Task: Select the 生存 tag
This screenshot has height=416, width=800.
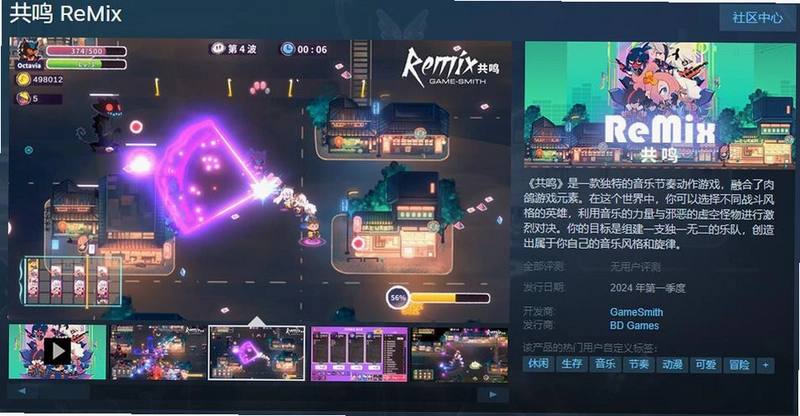Action: coord(572,364)
